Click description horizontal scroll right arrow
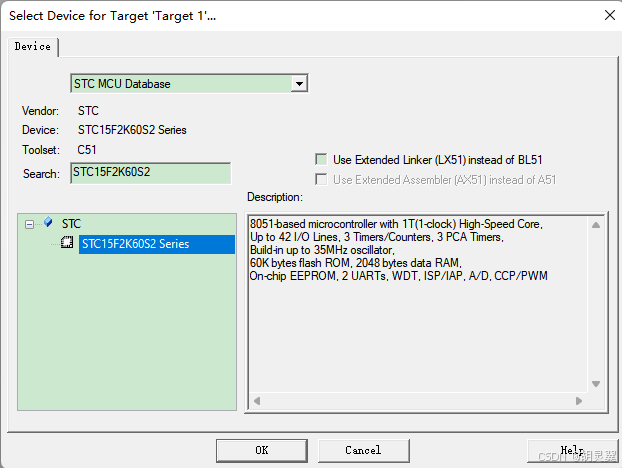This screenshot has width=622, height=468. point(579,401)
